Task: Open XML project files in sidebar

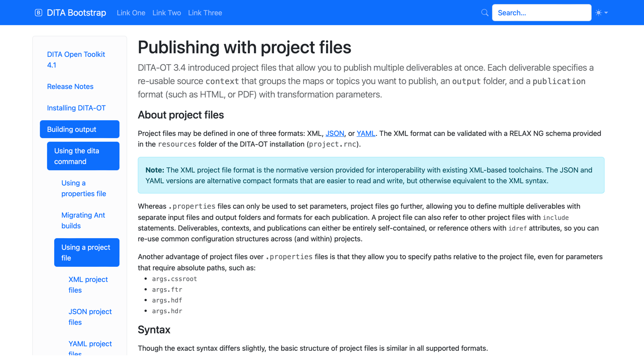Action: click(x=88, y=285)
